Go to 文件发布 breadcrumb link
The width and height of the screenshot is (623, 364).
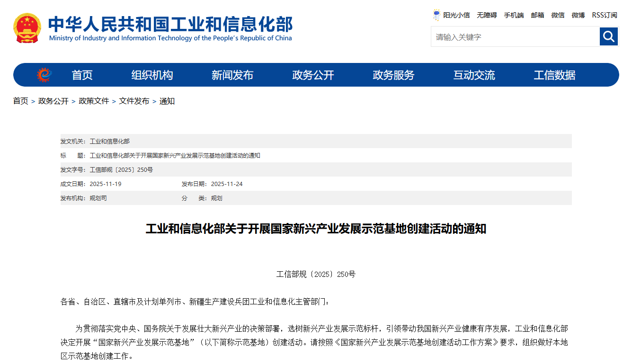tap(134, 101)
